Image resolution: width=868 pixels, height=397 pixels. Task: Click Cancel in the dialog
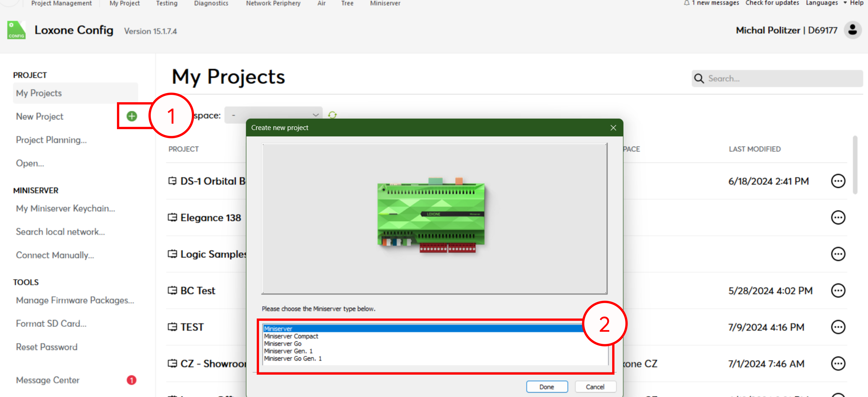click(595, 387)
